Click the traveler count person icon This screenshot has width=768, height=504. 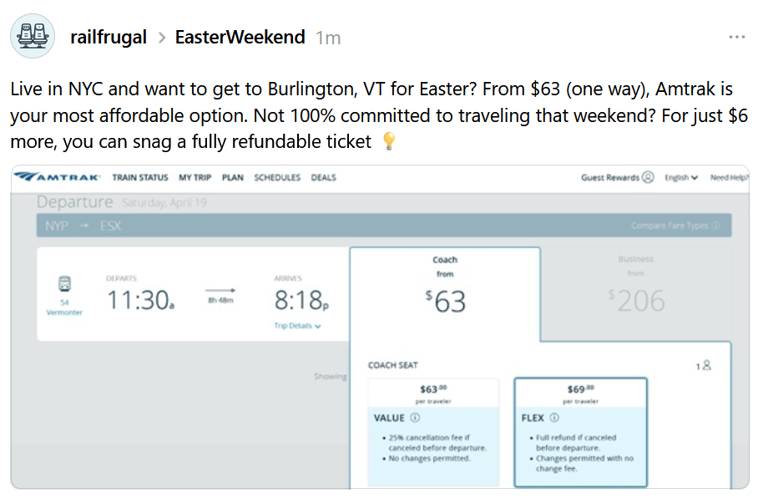coord(706,365)
